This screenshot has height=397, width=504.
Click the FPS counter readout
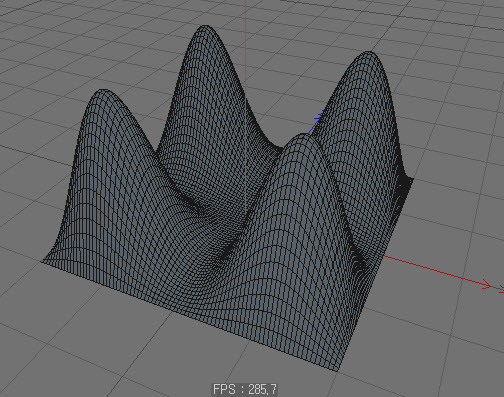[x=244, y=389]
